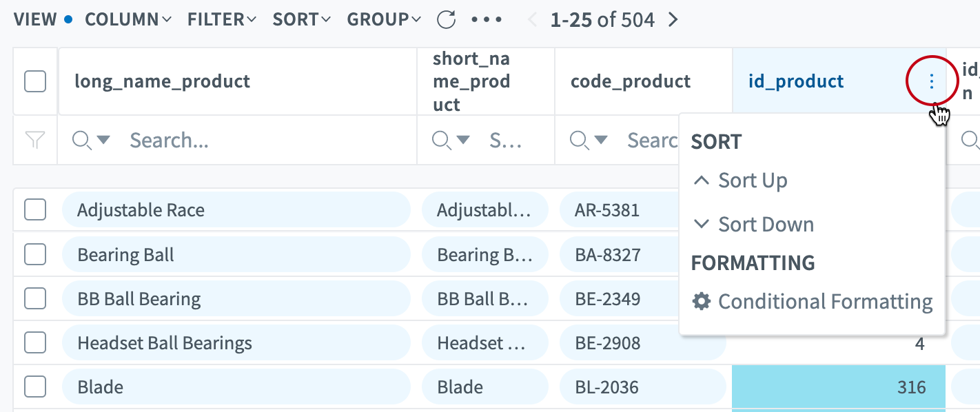Image resolution: width=980 pixels, height=412 pixels.
Task: Click the highlighted cell with value 316
Action: [838, 387]
